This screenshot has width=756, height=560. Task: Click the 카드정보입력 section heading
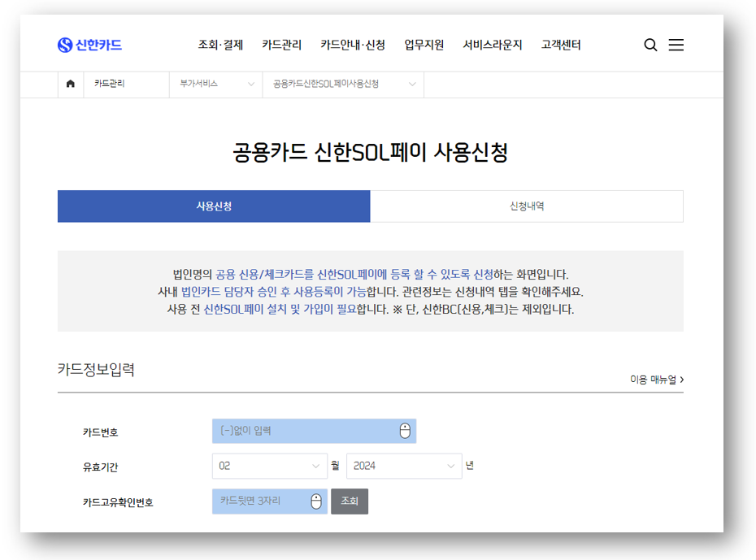coord(96,370)
